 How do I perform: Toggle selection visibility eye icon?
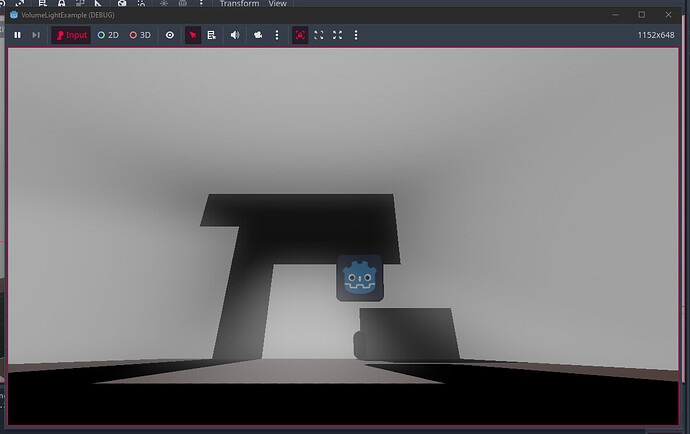[170, 35]
